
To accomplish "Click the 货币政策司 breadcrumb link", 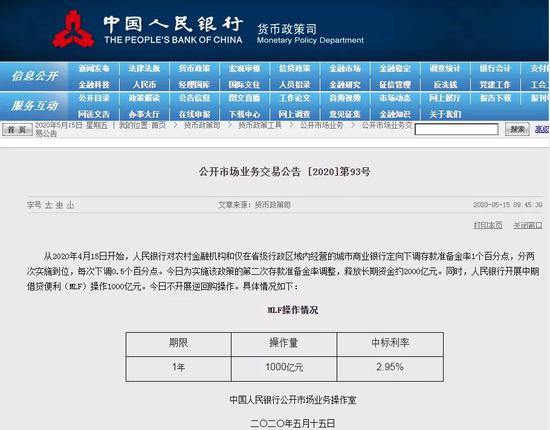I will [202, 125].
